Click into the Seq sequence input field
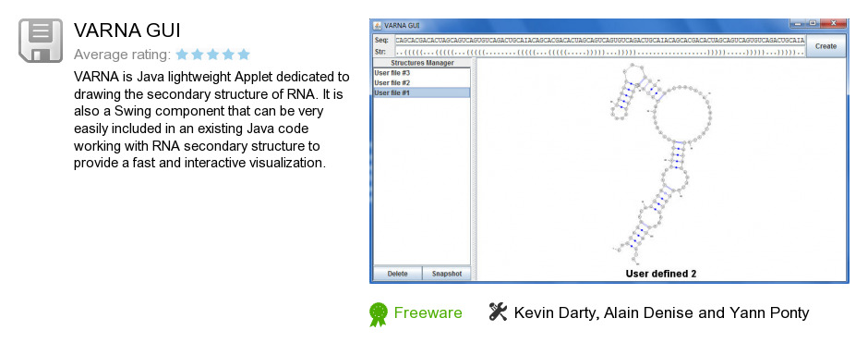 (x=599, y=41)
